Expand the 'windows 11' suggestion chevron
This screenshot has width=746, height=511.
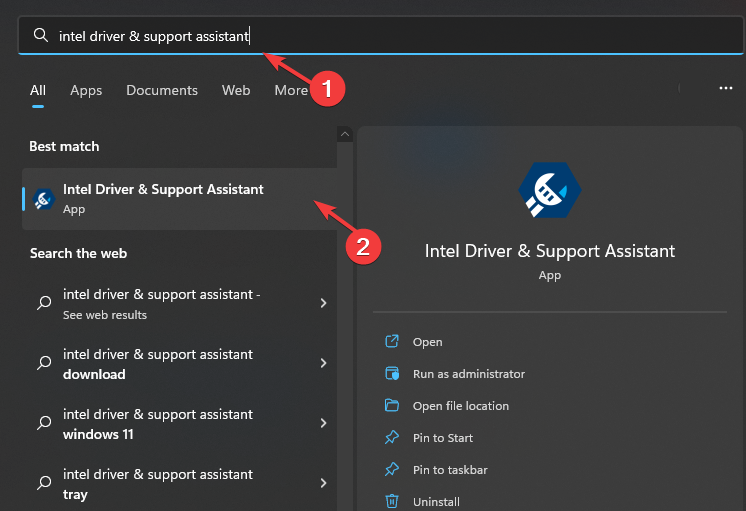(324, 423)
